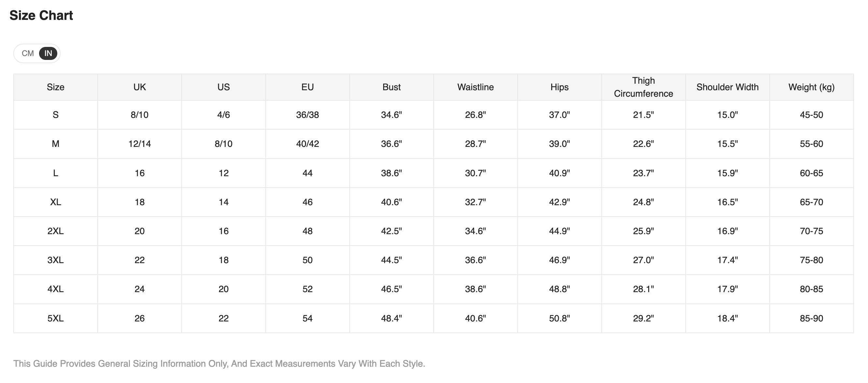Click the 2XL bust value 42.5"
The image size is (868, 383).
click(x=392, y=231)
